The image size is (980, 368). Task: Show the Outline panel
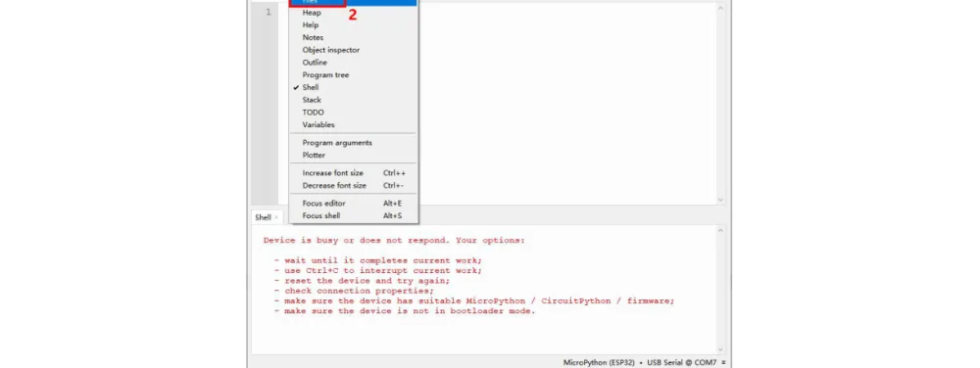point(353,63)
